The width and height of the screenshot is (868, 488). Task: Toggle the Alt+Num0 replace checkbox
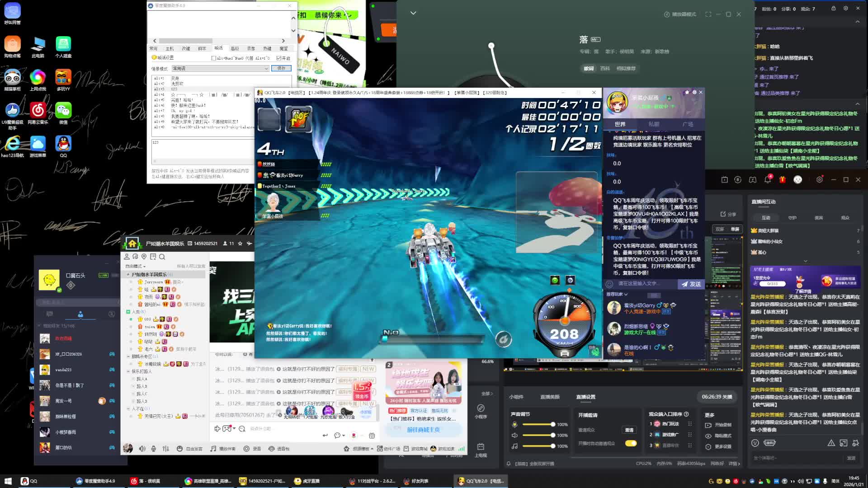214,58
